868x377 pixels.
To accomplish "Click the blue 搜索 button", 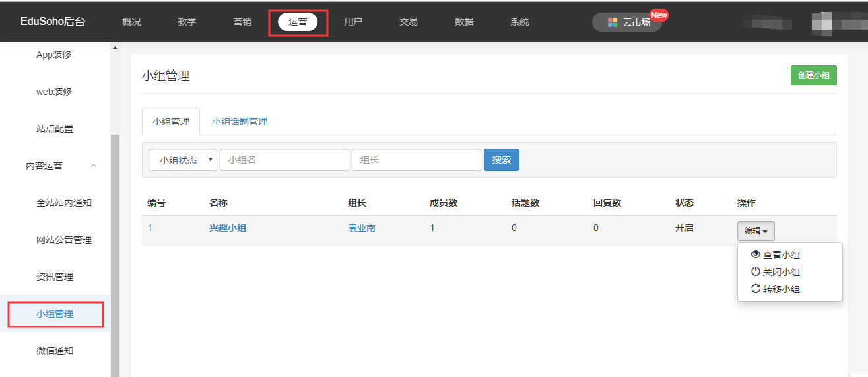I will 501,160.
